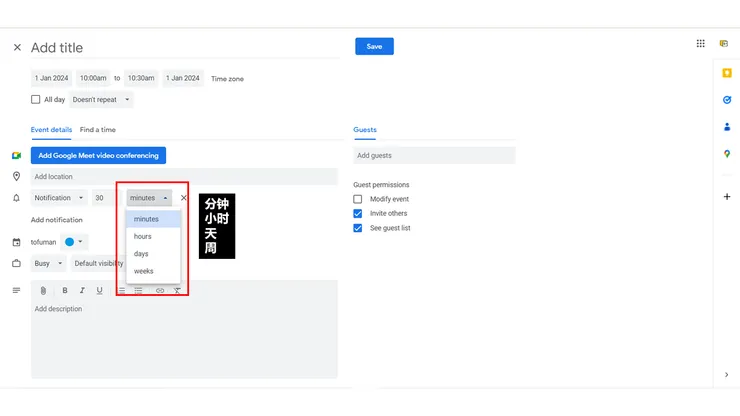The image size is (740, 416).
Task: Switch to the Event details tab
Action: pyautogui.click(x=51, y=130)
